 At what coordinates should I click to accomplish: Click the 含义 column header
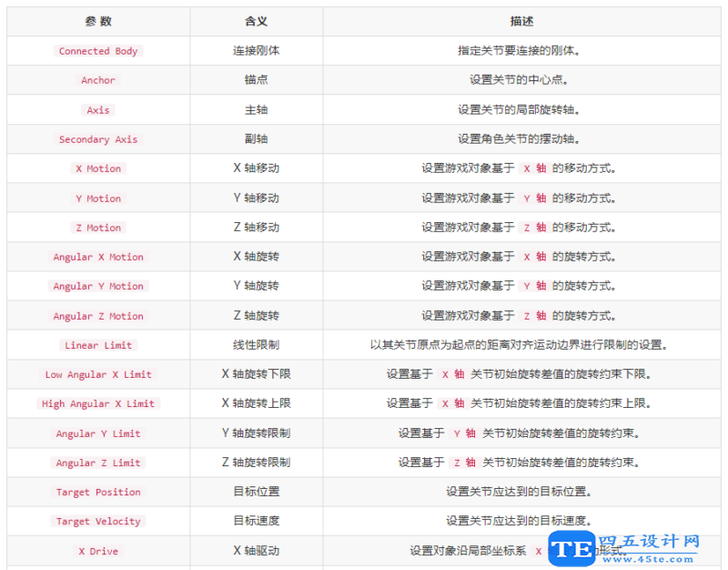tap(256, 21)
